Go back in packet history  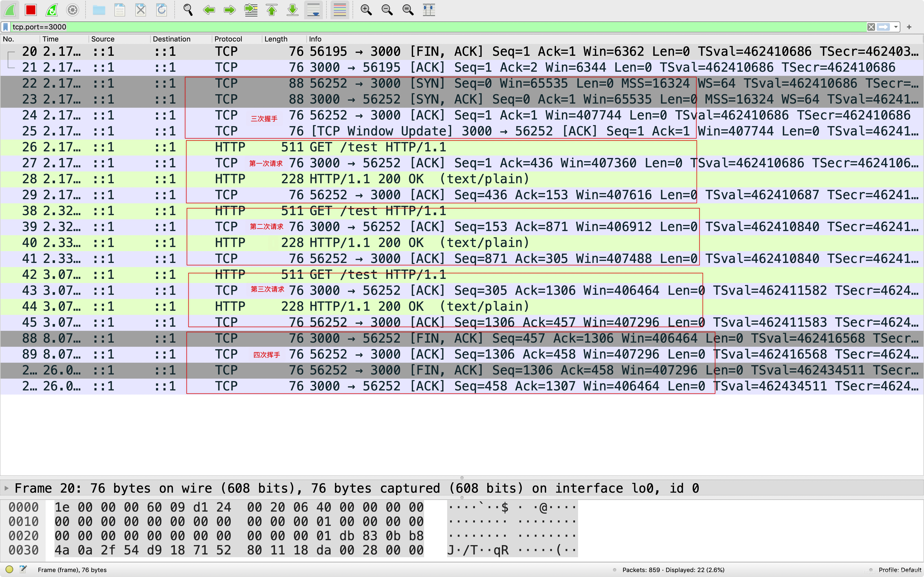(209, 10)
